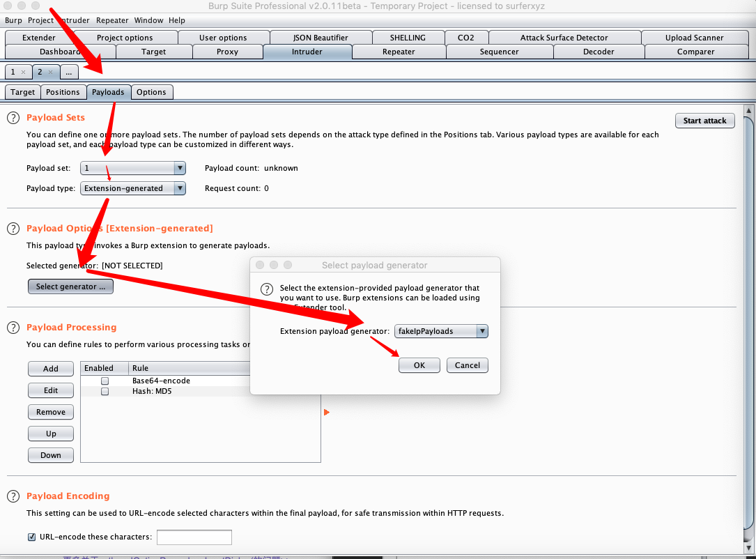Click the vertical scrollbar up arrow

click(749, 110)
